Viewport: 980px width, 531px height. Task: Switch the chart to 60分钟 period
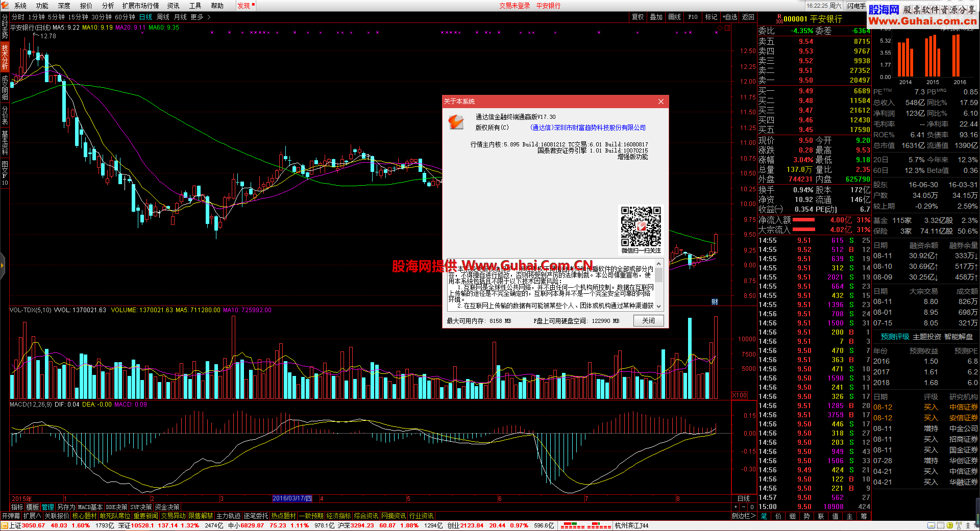click(125, 17)
